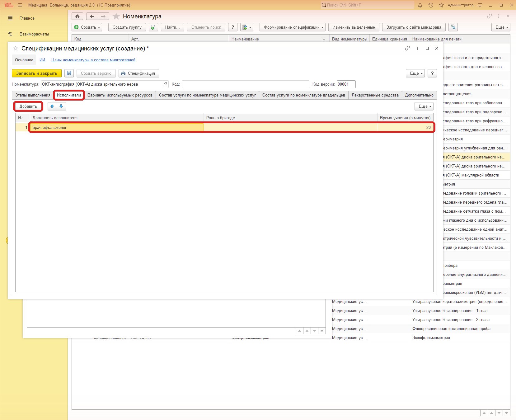Click the global search field

tap(368, 5)
